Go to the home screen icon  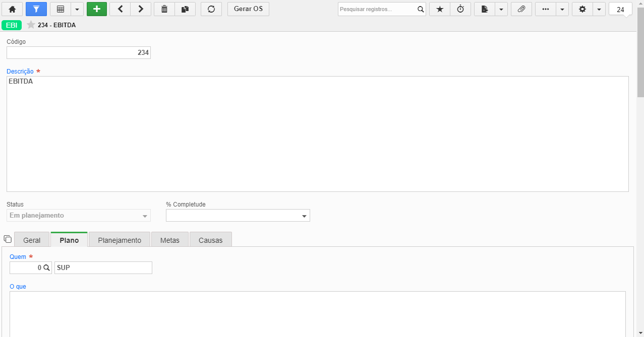click(12, 9)
